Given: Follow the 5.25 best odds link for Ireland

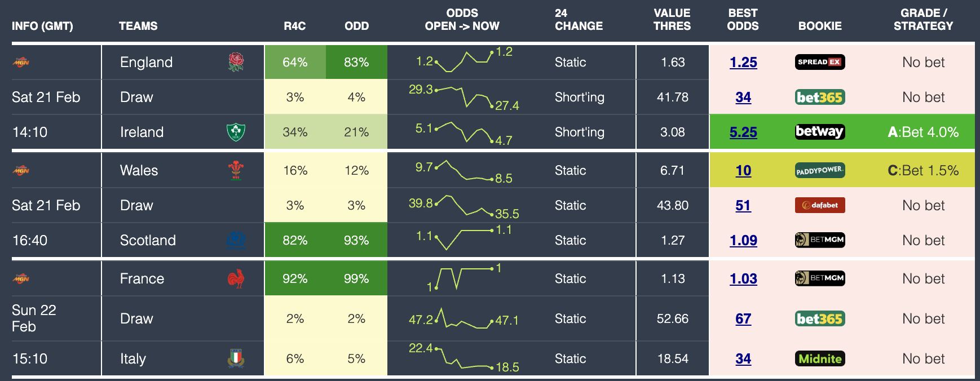Looking at the screenshot, I should pos(743,132).
